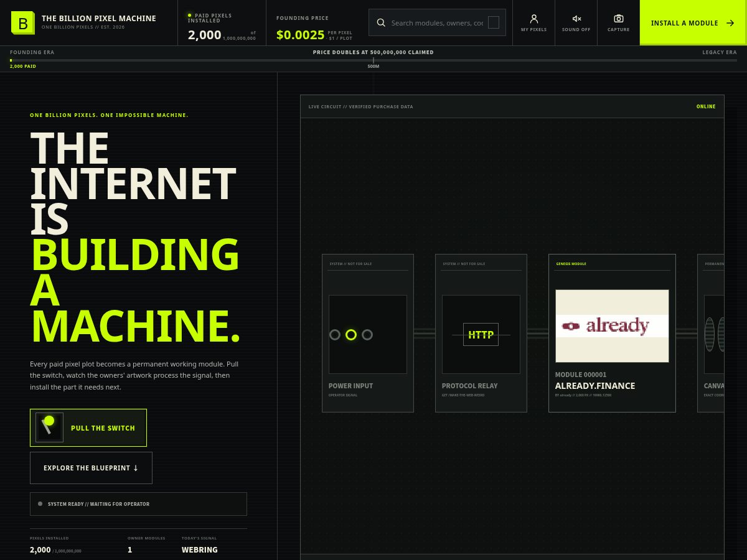Screen dimensions: 747x560
Task: Click the 'FOUNDING ERA' label
Action: click(32, 52)
